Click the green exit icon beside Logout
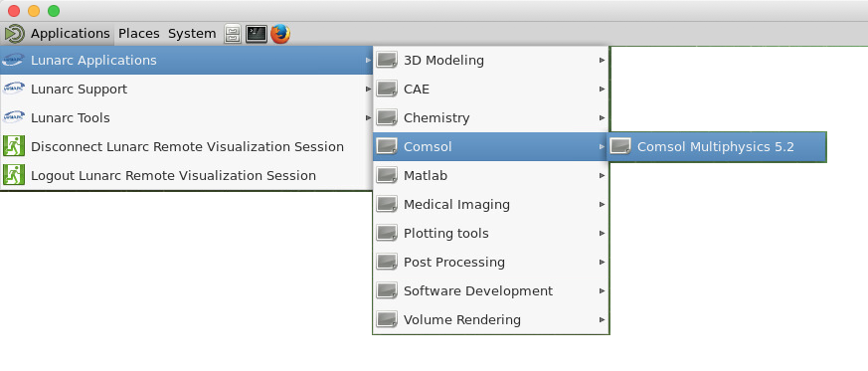The image size is (868, 371). coord(13,175)
